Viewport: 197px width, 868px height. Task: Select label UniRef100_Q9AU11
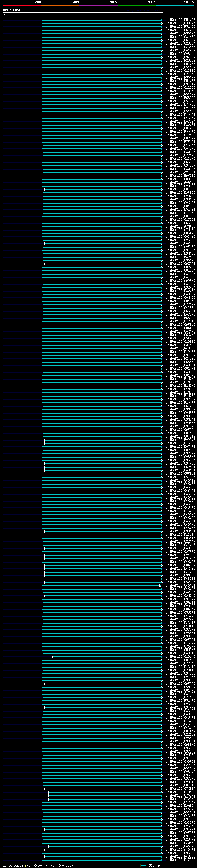[x=180, y=603]
